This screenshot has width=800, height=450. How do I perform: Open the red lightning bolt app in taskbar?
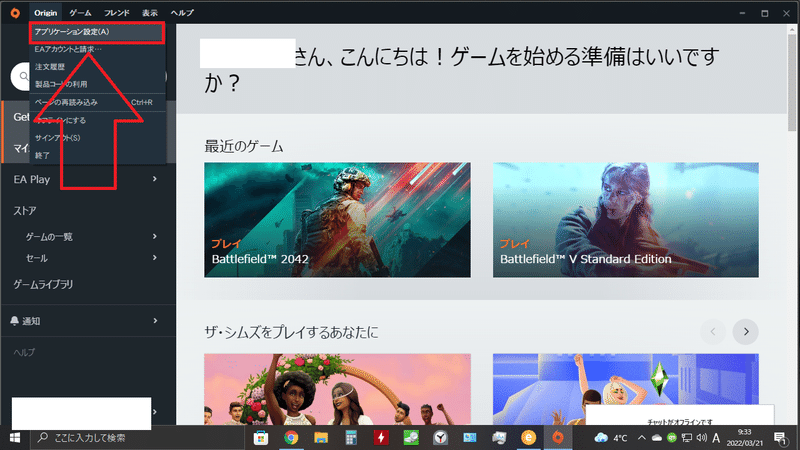click(381, 438)
